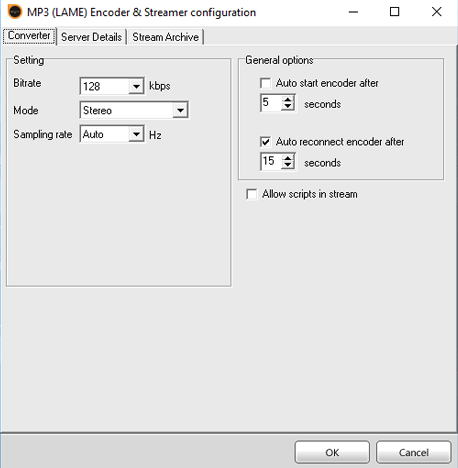Confirm settings with the OK button
The image size is (458, 468).
(x=332, y=452)
